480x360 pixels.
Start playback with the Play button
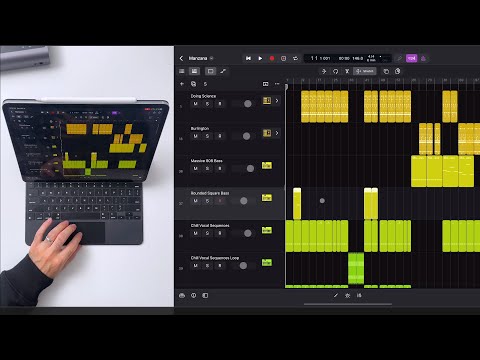pos(260,58)
